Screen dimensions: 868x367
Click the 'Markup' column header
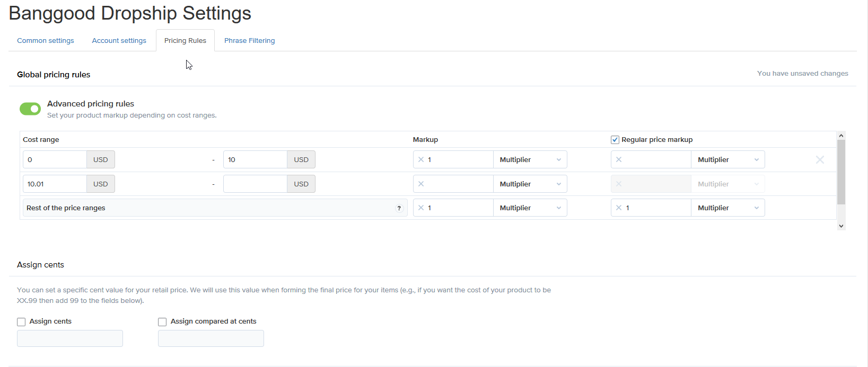[425, 140]
